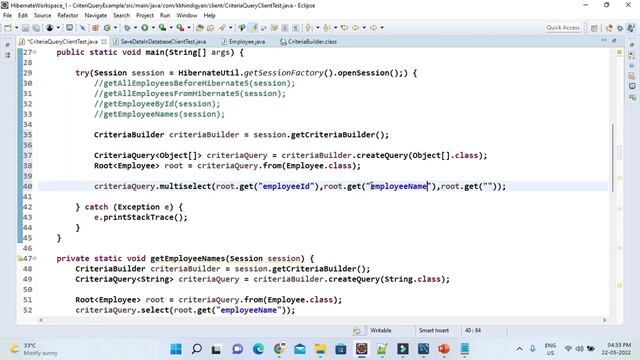Click the Writable status entry
Screen dimensions: 640x360
point(381,331)
